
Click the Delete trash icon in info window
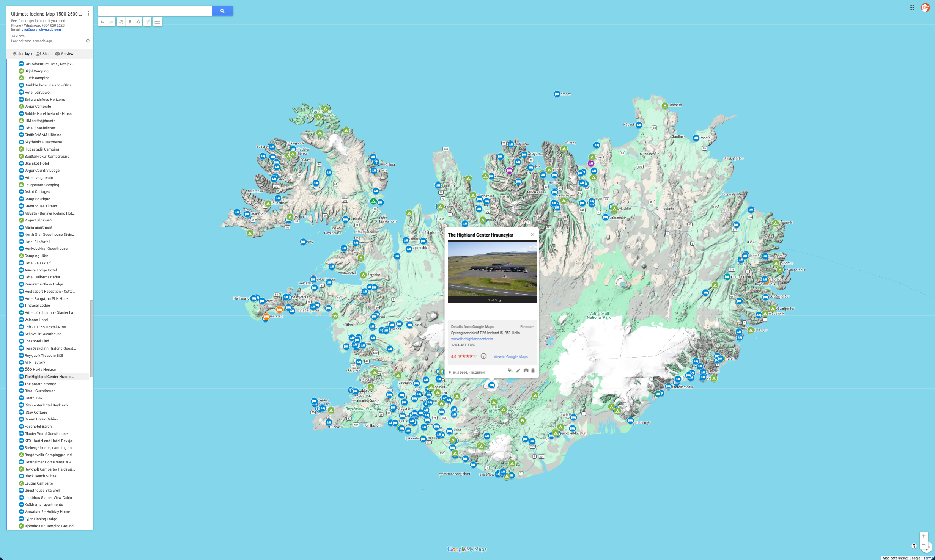tap(533, 370)
